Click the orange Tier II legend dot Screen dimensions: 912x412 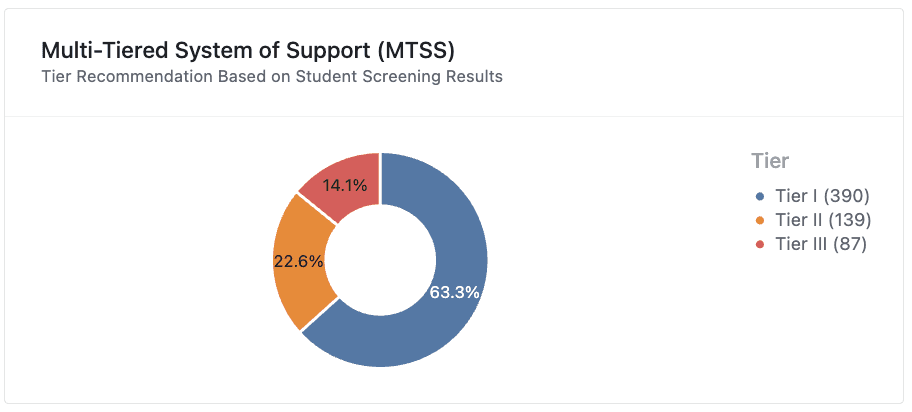click(x=759, y=221)
